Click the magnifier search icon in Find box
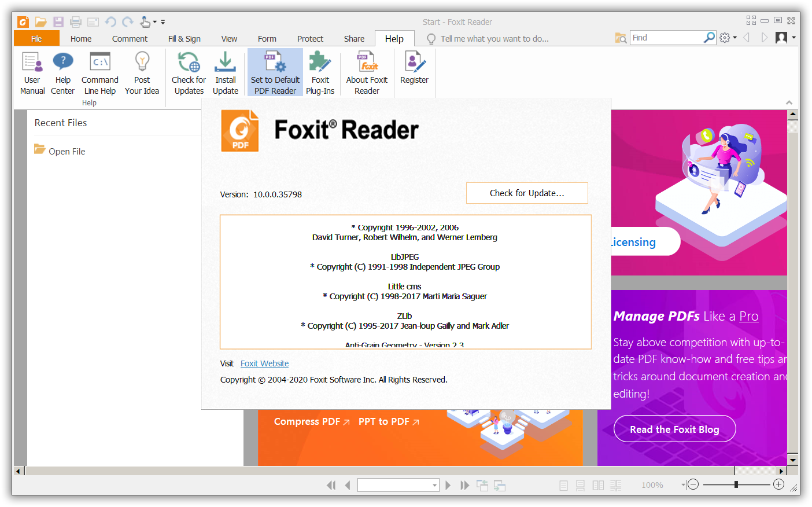Viewport: 812px width, 507px height. tap(709, 38)
